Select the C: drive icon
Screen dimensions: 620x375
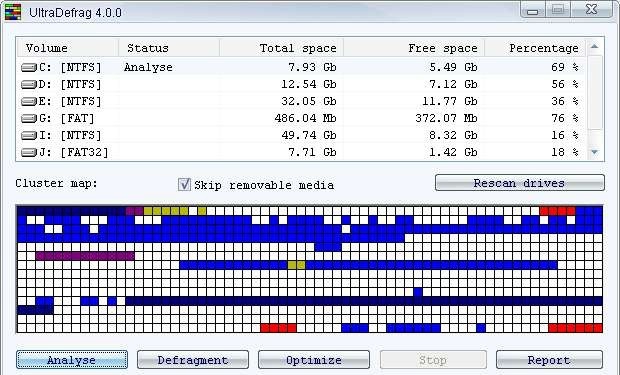29,68
